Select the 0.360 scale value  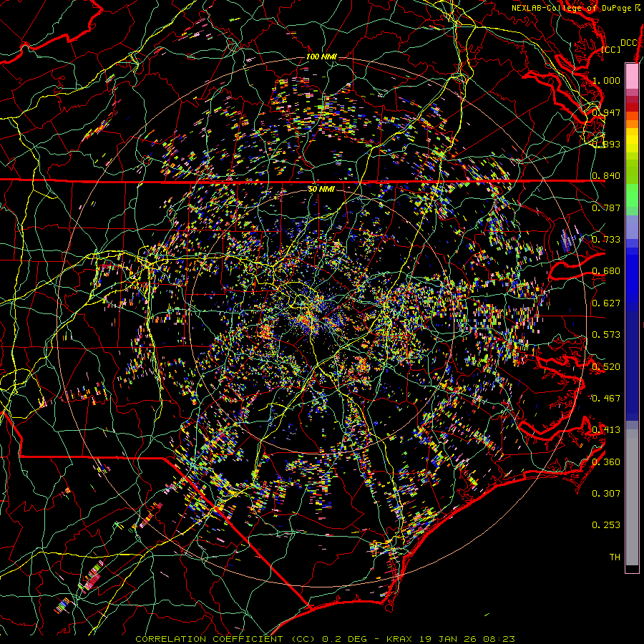(606, 462)
